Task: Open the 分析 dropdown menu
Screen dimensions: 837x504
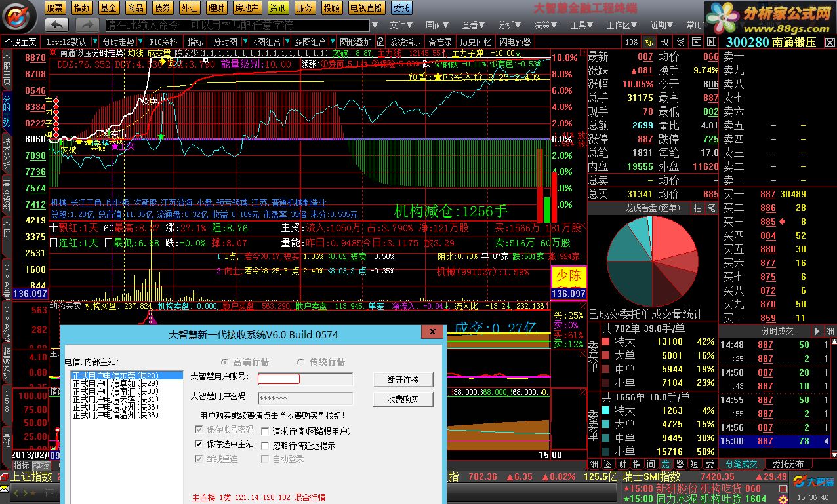Action: point(509,25)
